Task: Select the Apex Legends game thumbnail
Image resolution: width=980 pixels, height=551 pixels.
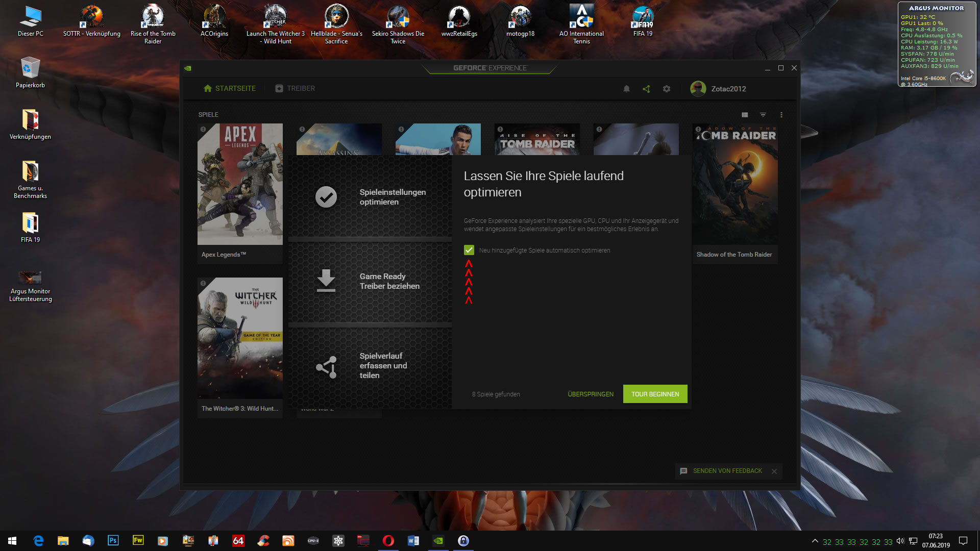Action: 240,184
